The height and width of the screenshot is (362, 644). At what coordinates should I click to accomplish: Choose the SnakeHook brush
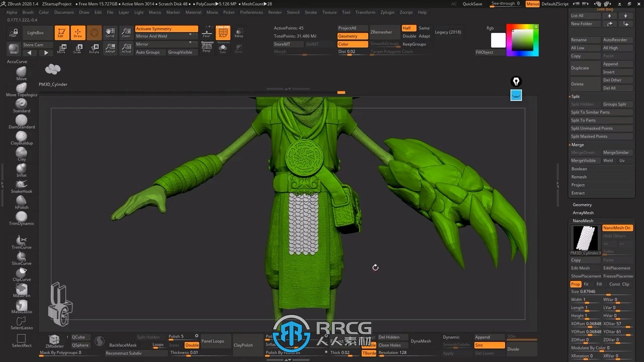click(21, 186)
